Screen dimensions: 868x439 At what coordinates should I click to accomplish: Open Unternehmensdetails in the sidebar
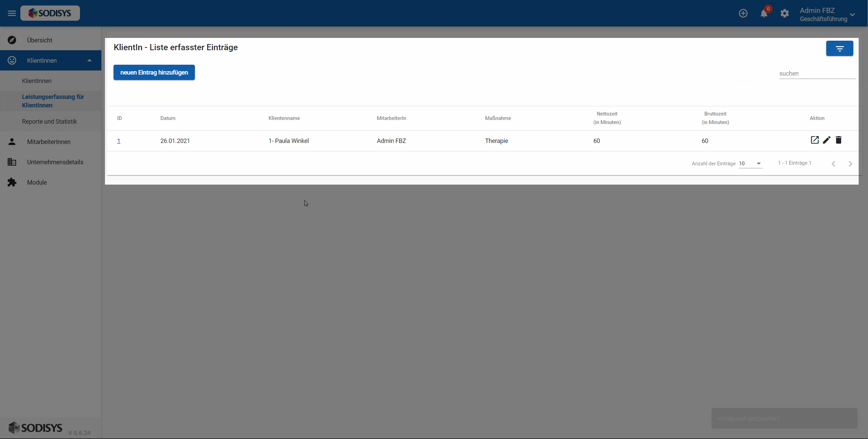[55, 162]
